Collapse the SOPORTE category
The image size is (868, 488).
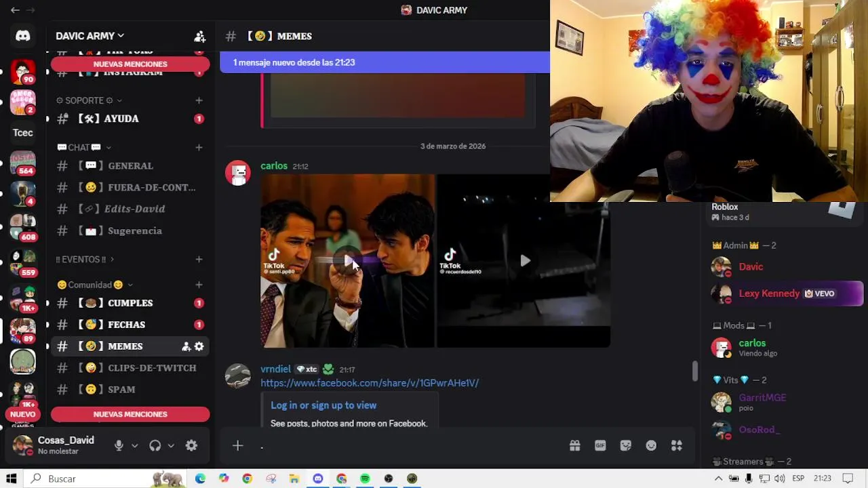coord(89,100)
